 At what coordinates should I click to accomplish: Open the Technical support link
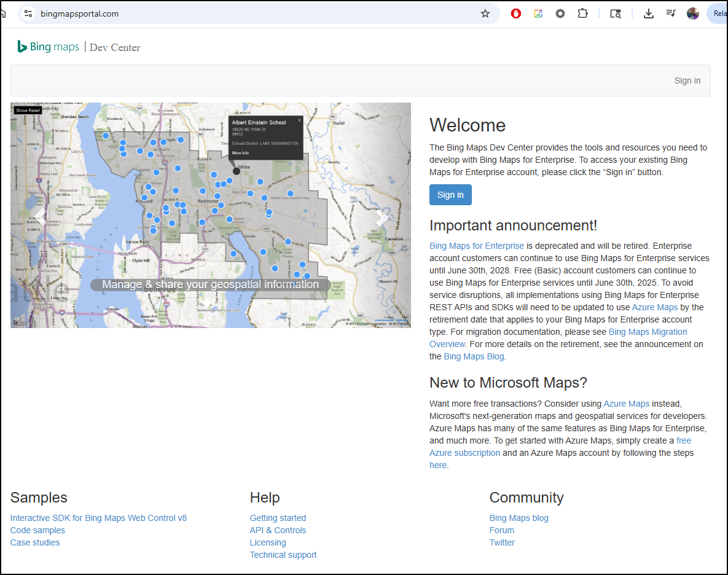pyautogui.click(x=283, y=555)
